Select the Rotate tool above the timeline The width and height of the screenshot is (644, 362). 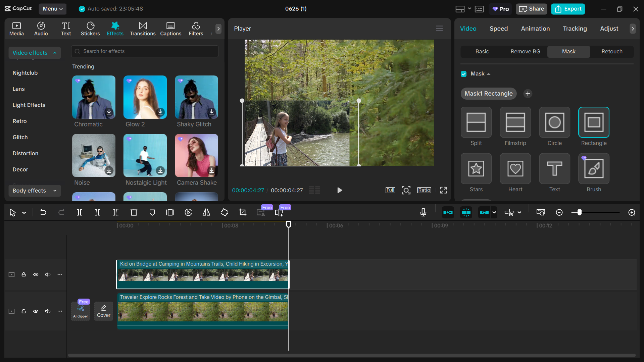pyautogui.click(x=224, y=212)
